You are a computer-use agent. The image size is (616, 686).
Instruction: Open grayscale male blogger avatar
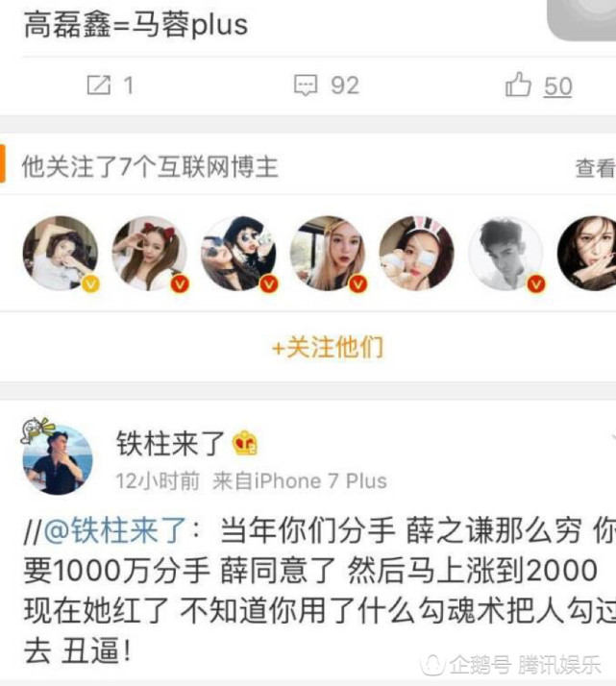tap(505, 253)
